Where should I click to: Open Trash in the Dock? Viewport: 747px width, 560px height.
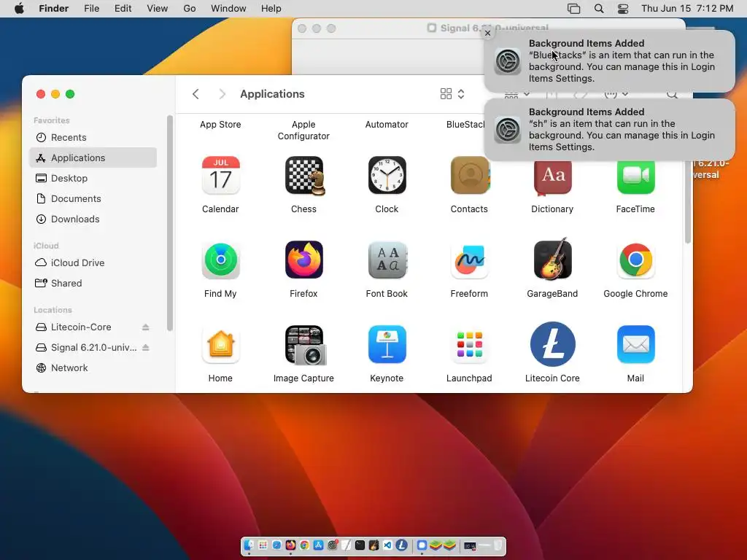tap(498, 545)
